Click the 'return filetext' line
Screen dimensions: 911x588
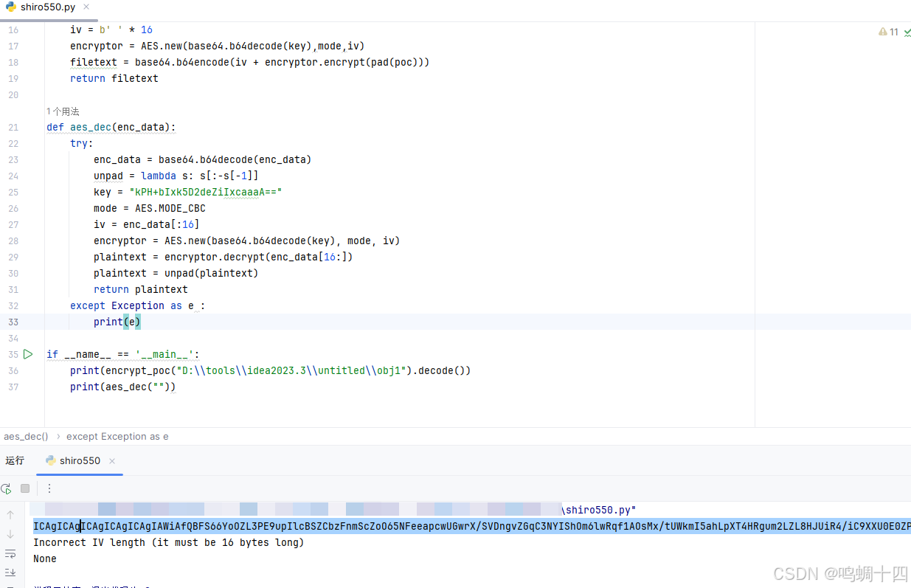click(x=114, y=78)
